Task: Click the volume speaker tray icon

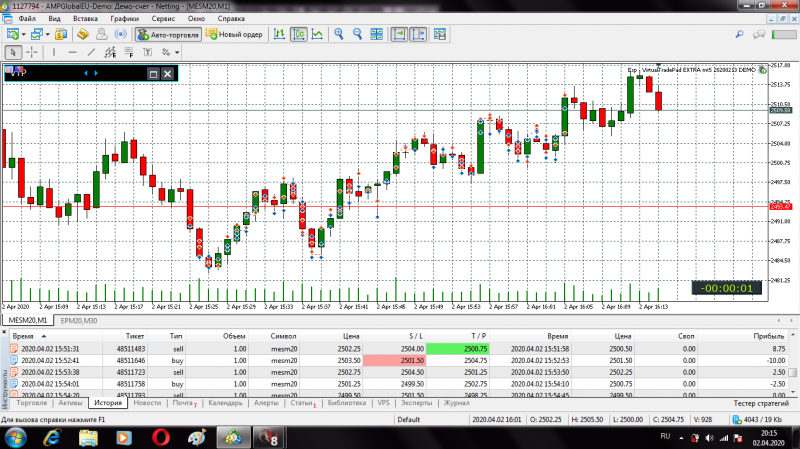Action: point(710,438)
